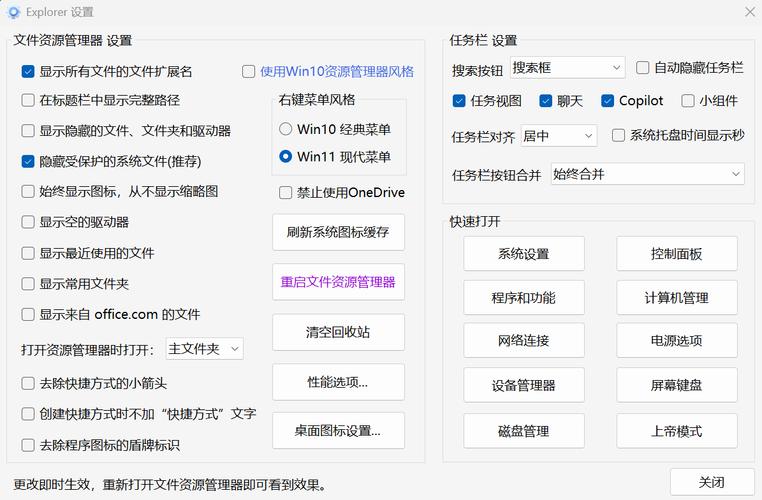Enable 始终显示图标,从不显示缩略图
This screenshot has width=762, height=500.
[28, 191]
